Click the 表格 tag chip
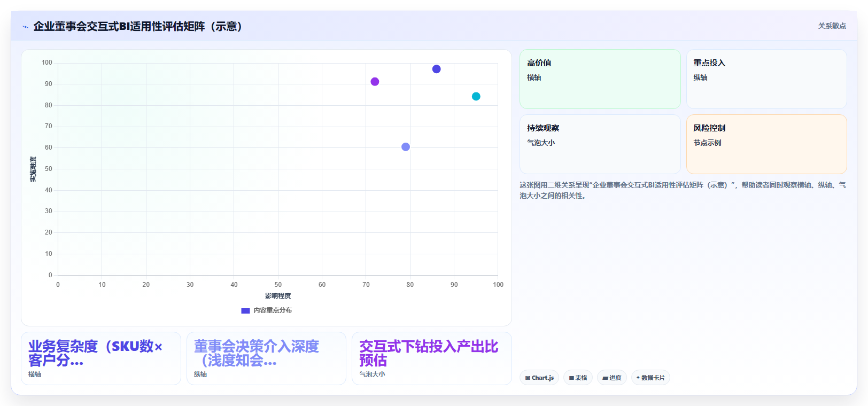Viewport: 868px width, 406px height. point(578,378)
